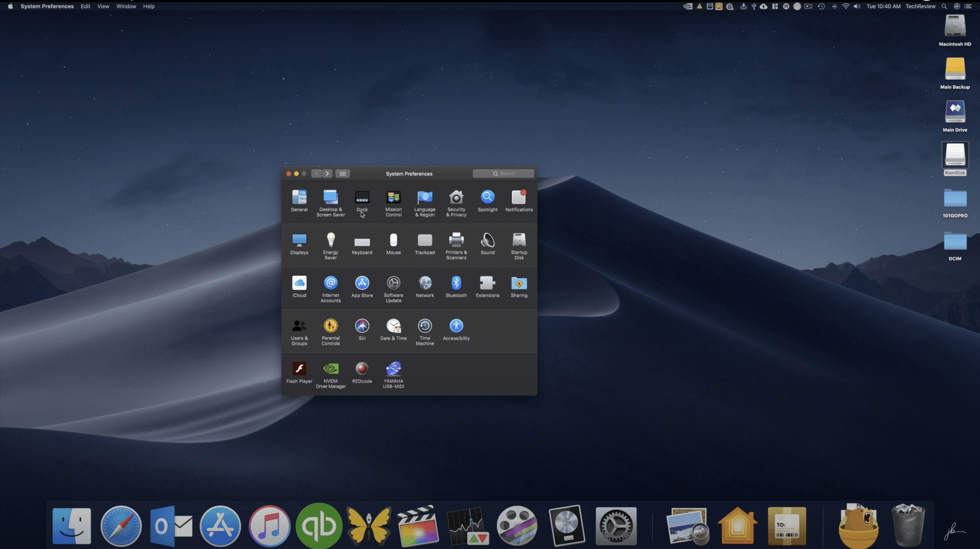
Task: Open the NVIDIA Driver Manager pane
Action: tap(330, 370)
